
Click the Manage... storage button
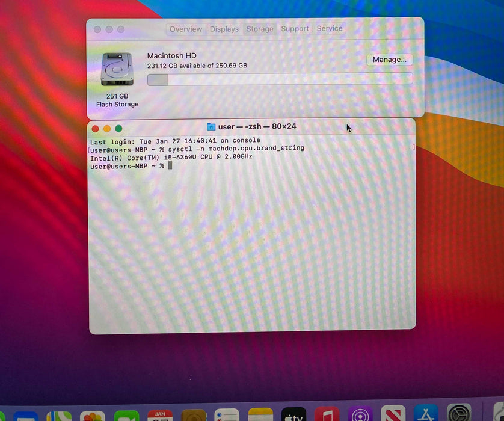tap(389, 60)
